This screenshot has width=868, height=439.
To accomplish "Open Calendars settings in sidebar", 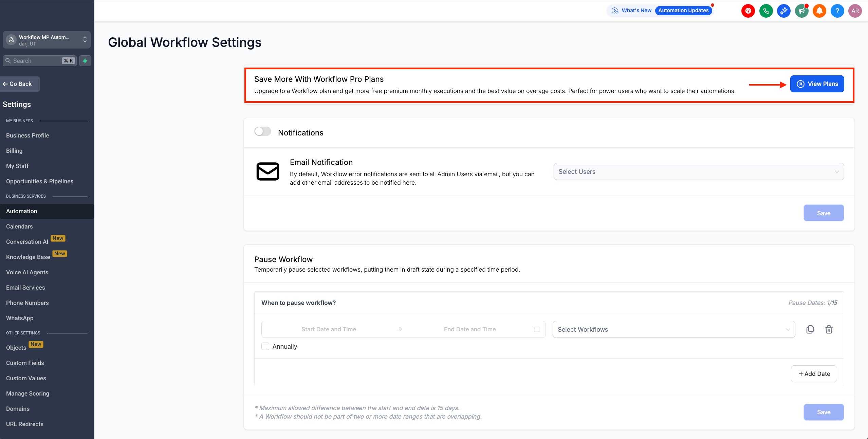I will click(19, 226).
